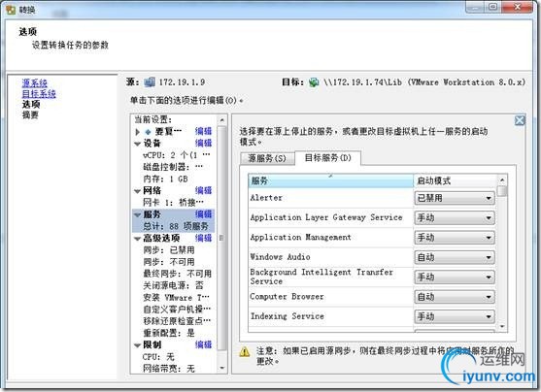The image size is (541, 392).
Task: Go to 源系统 step link
Action: pyautogui.click(x=35, y=83)
